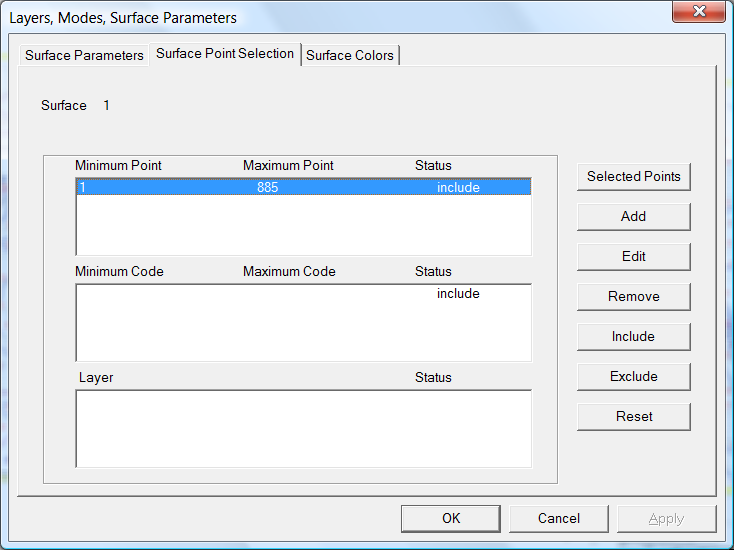Image resolution: width=734 pixels, height=550 pixels.
Task: Click the include status in the point range row
Action: (x=458, y=187)
